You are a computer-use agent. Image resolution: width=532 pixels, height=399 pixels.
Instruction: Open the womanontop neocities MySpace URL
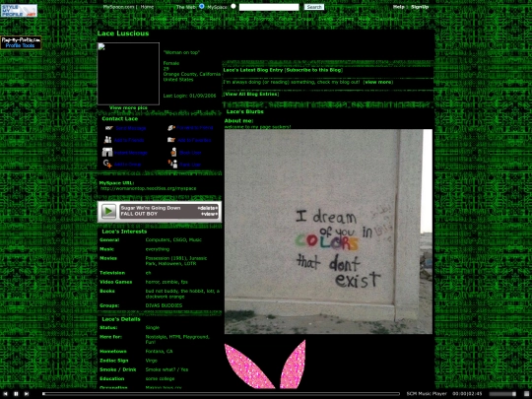pos(148,188)
